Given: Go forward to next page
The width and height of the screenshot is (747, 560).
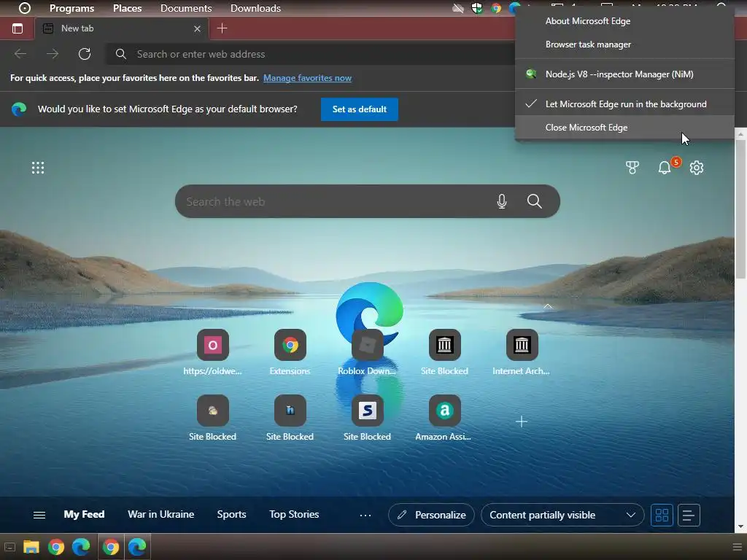Looking at the screenshot, I should pos(53,54).
